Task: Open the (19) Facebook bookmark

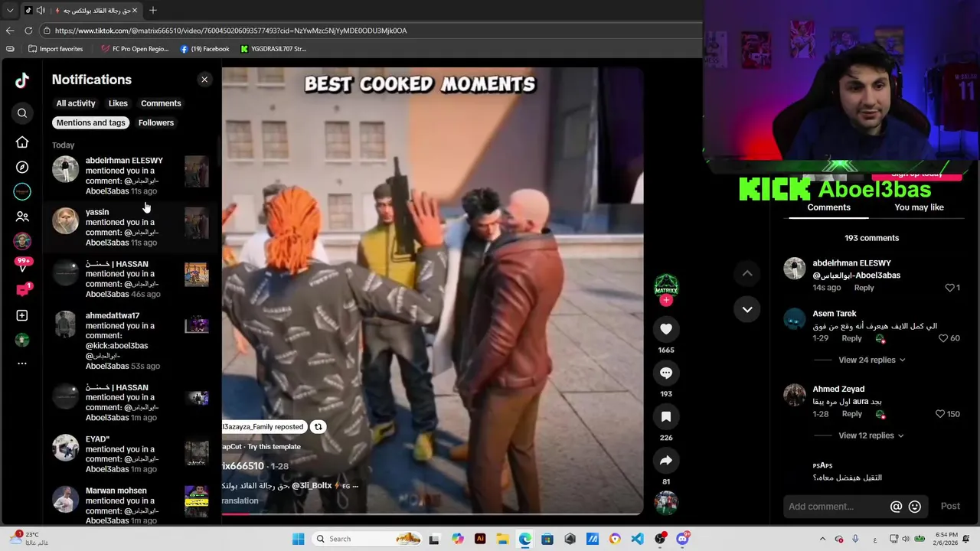Action: coord(204,49)
